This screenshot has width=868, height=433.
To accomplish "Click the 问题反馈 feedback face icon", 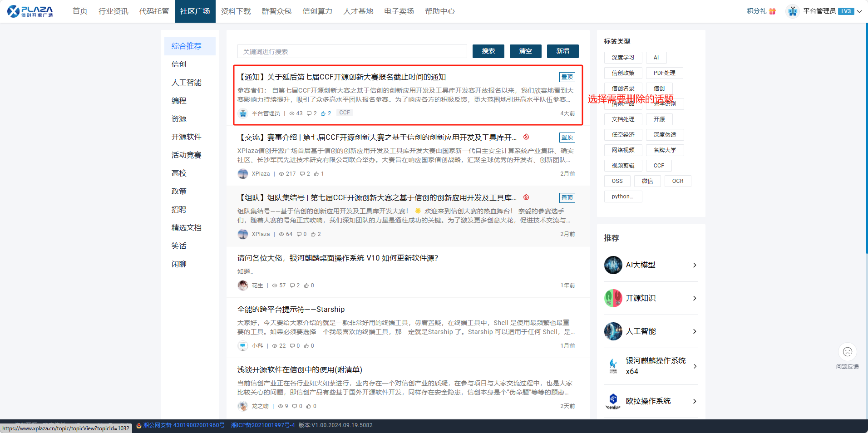I will (x=847, y=352).
